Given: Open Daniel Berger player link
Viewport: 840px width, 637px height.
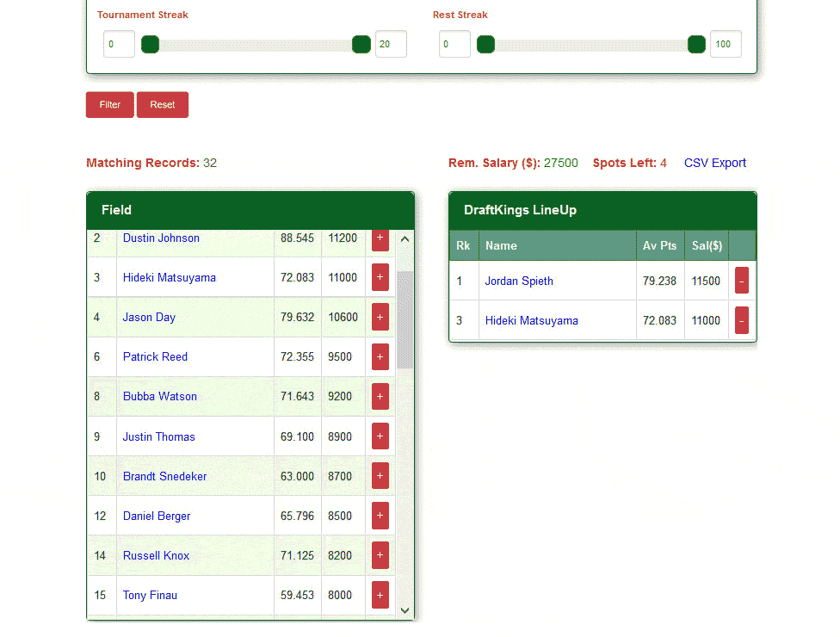Looking at the screenshot, I should tap(157, 516).
